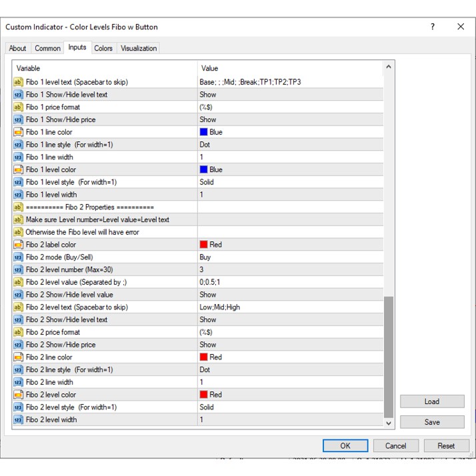Open the Visualization tab
Image resolution: width=476 pixels, height=476 pixels.
point(139,48)
